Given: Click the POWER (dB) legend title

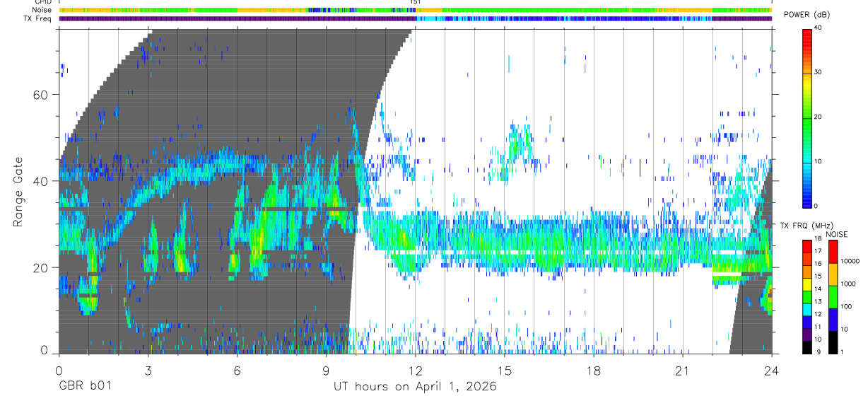Looking at the screenshot, I should point(808,15).
